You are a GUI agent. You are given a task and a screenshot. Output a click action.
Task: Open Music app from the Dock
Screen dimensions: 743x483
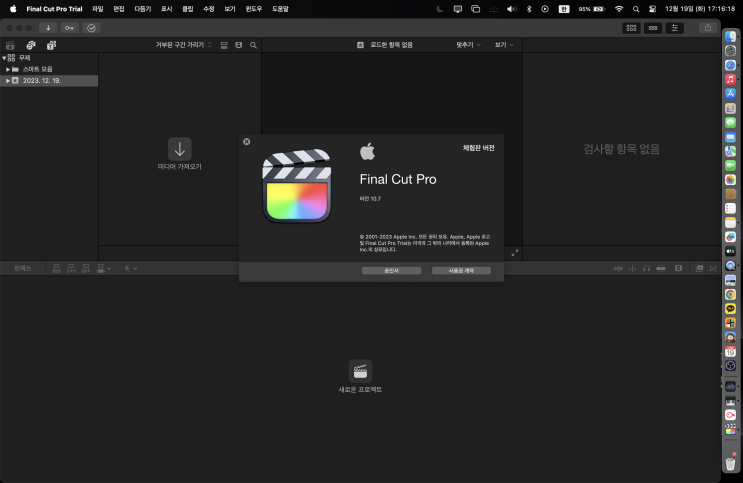(x=730, y=80)
